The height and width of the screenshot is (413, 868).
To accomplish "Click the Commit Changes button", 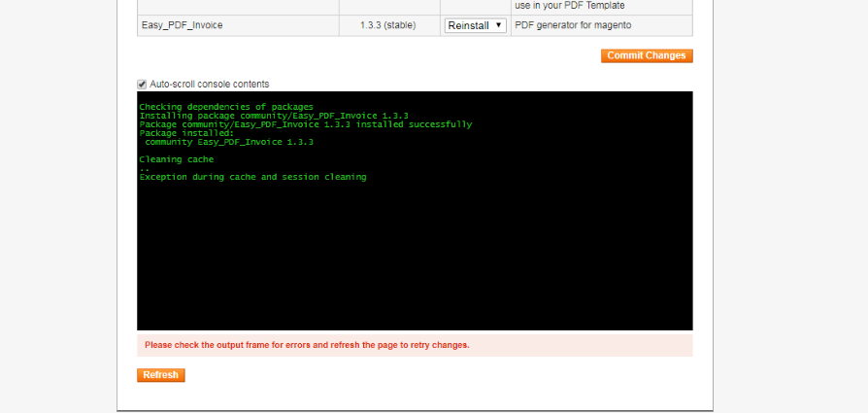I will [646, 55].
